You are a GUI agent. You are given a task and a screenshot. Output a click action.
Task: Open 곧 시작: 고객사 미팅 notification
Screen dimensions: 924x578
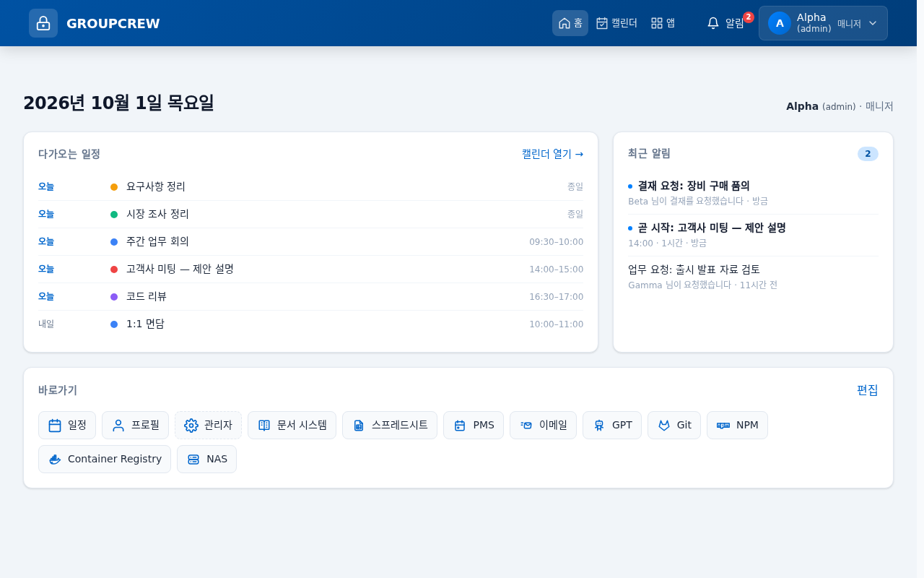(x=753, y=235)
